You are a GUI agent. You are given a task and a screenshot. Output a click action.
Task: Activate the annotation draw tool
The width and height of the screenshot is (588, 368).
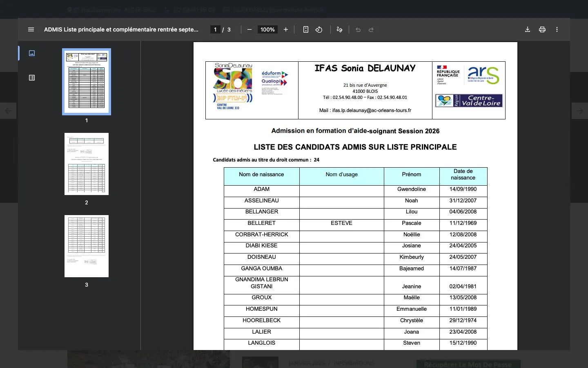click(x=339, y=29)
